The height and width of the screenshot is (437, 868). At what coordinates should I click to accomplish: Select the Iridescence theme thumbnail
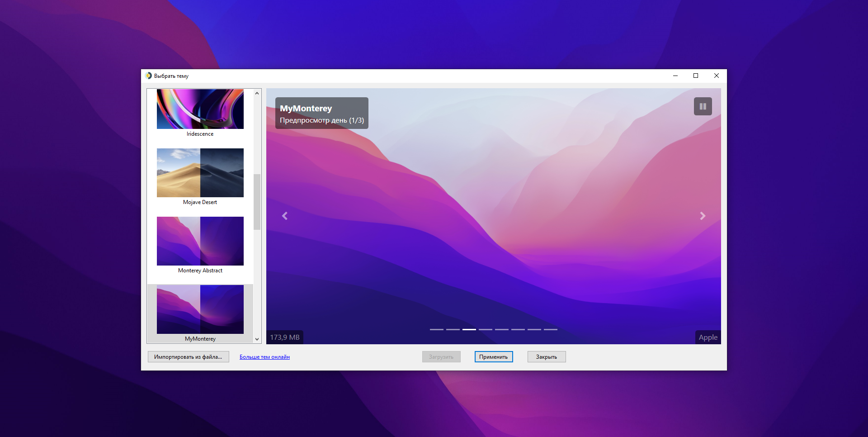(200, 109)
